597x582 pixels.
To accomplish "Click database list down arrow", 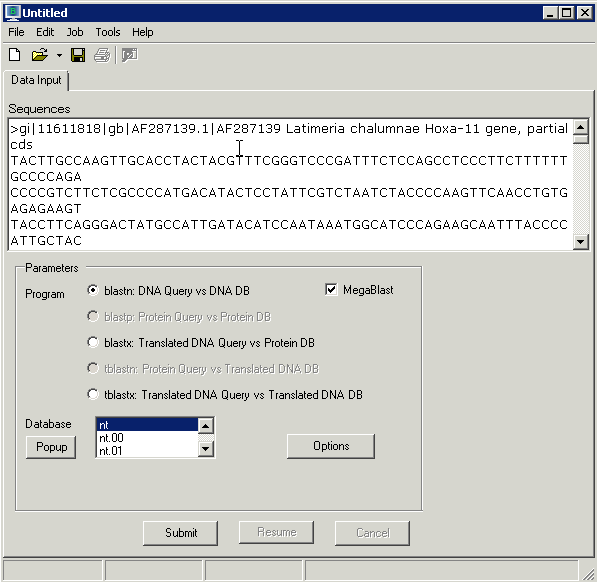I will click(x=206, y=449).
